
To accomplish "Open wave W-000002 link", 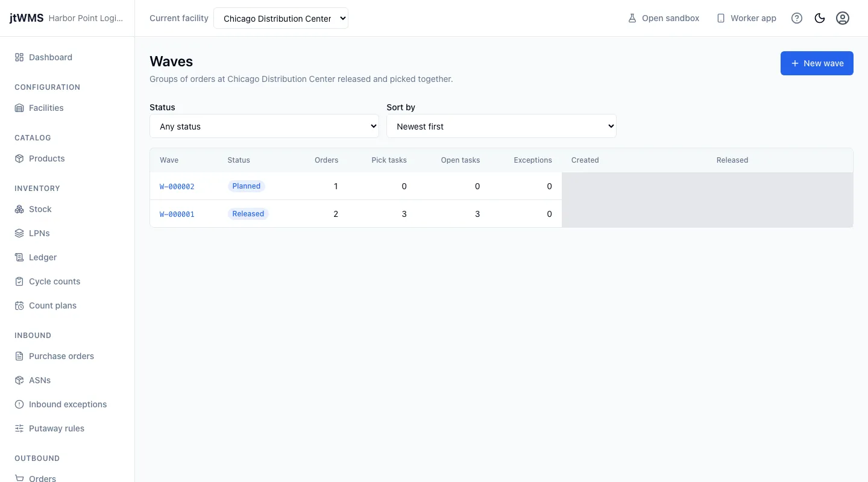I will 177,187.
